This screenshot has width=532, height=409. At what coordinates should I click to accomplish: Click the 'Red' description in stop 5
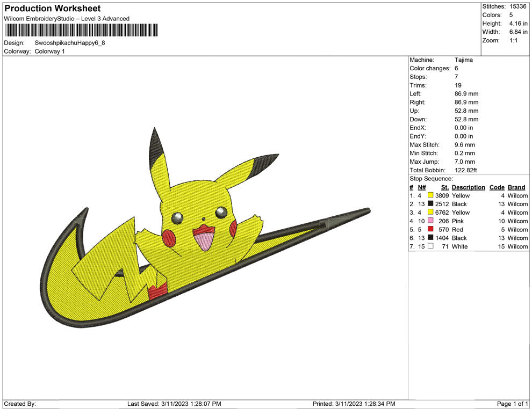point(457,229)
